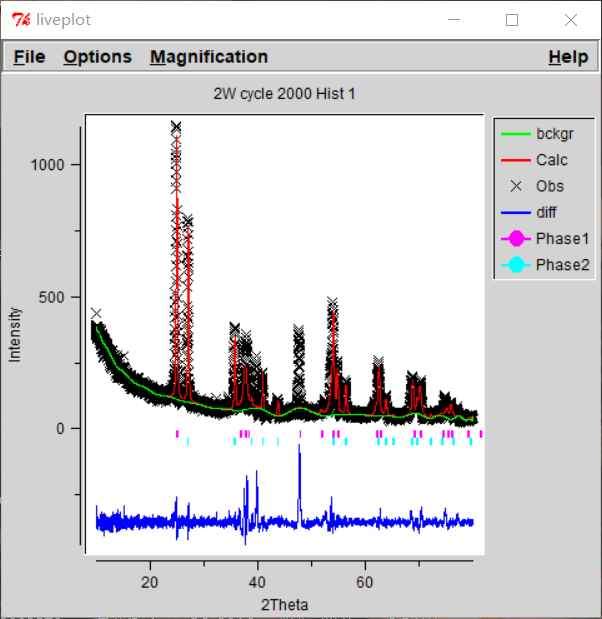Click the liveplot feather icon in title bar

coord(20,19)
